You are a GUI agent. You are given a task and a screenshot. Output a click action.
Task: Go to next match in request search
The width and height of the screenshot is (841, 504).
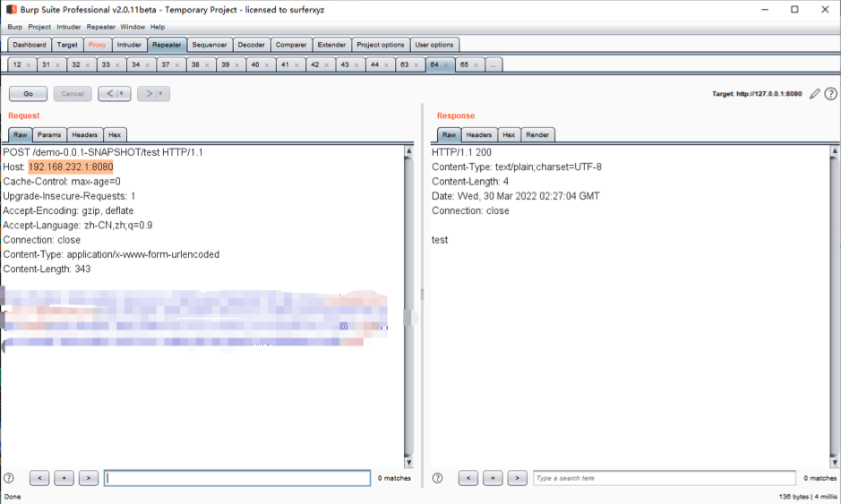click(89, 478)
